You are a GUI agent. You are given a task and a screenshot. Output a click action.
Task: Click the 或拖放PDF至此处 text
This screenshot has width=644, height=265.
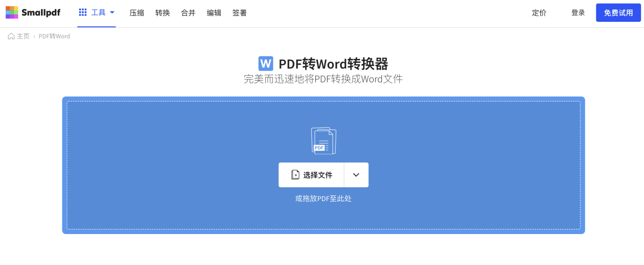click(x=324, y=198)
